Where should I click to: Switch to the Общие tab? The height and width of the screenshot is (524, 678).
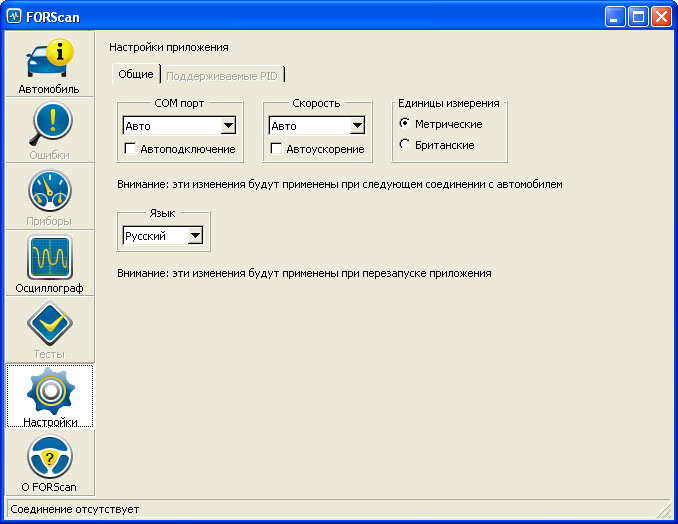(136, 74)
